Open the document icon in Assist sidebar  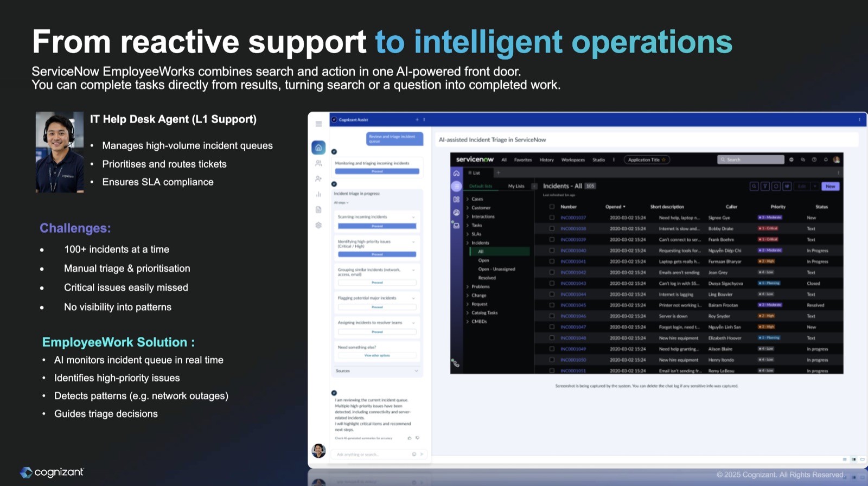318,210
